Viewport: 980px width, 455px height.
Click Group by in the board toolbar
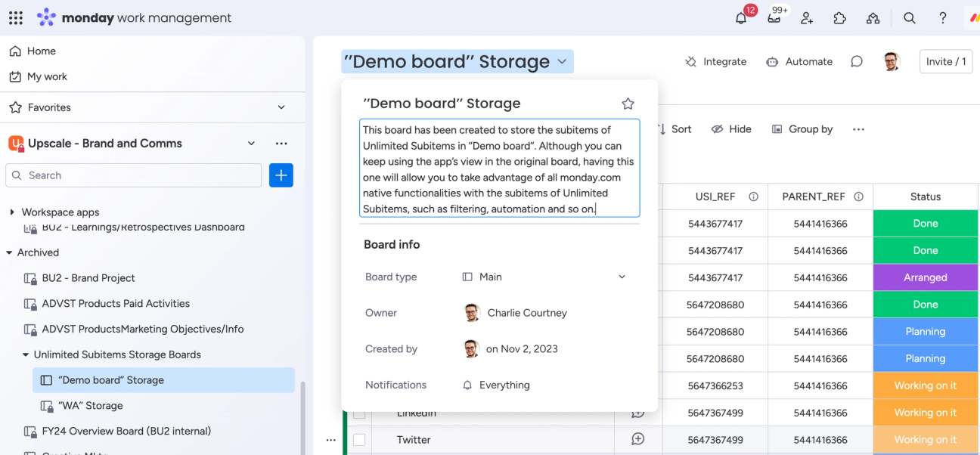pyautogui.click(x=802, y=128)
